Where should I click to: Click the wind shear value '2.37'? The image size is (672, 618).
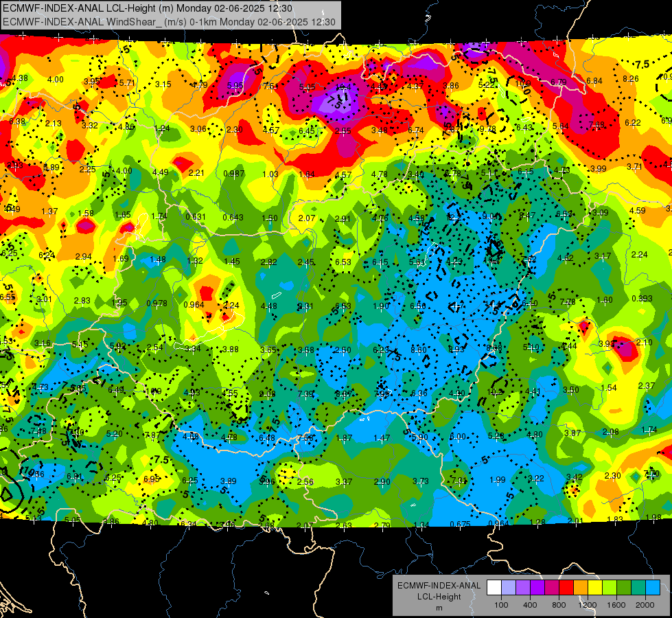(647, 385)
